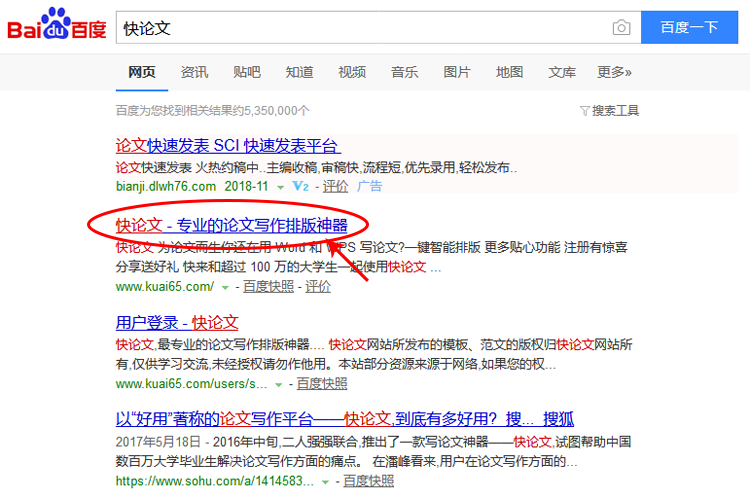Viewport: 750px width, 500px height.
Task: Open the 贴吧 tab
Action: [x=247, y=72]
